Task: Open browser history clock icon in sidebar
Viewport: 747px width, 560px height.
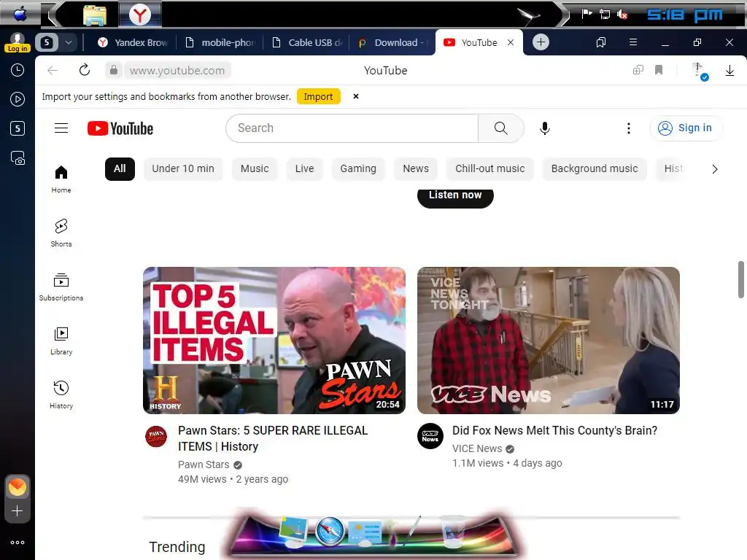Action: 18,71
